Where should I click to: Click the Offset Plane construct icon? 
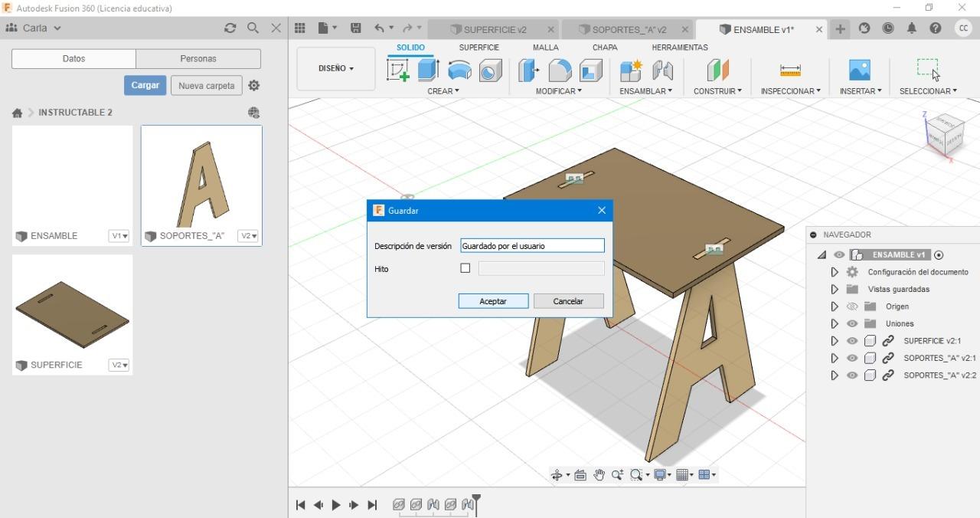(x=717, y=70)
